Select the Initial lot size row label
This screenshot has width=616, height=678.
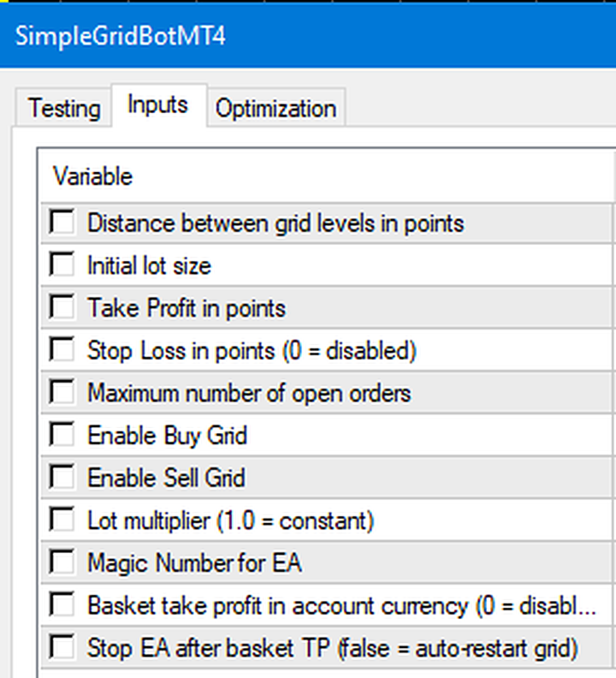coord(149,265)
